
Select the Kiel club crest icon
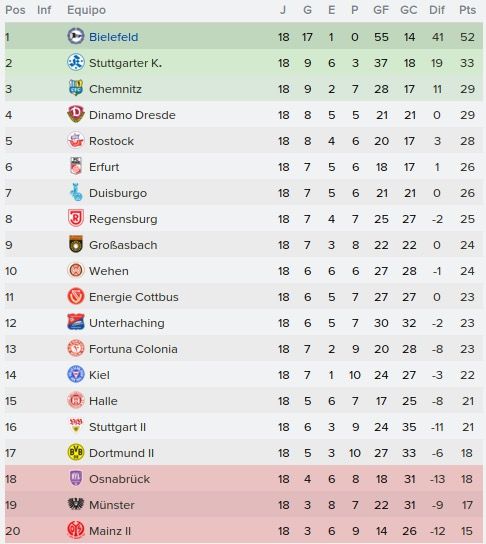point(76,374)
